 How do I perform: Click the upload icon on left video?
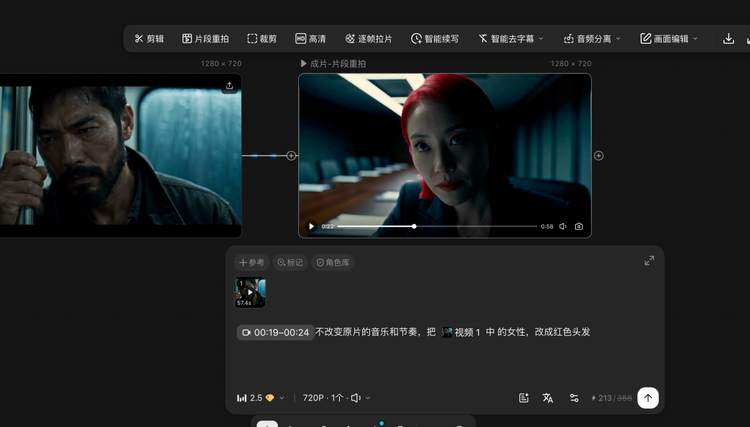pos(230,86)
